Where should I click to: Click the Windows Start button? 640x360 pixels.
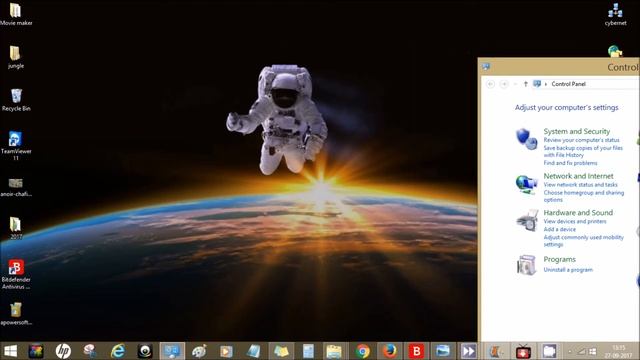(x=10, y=351)
